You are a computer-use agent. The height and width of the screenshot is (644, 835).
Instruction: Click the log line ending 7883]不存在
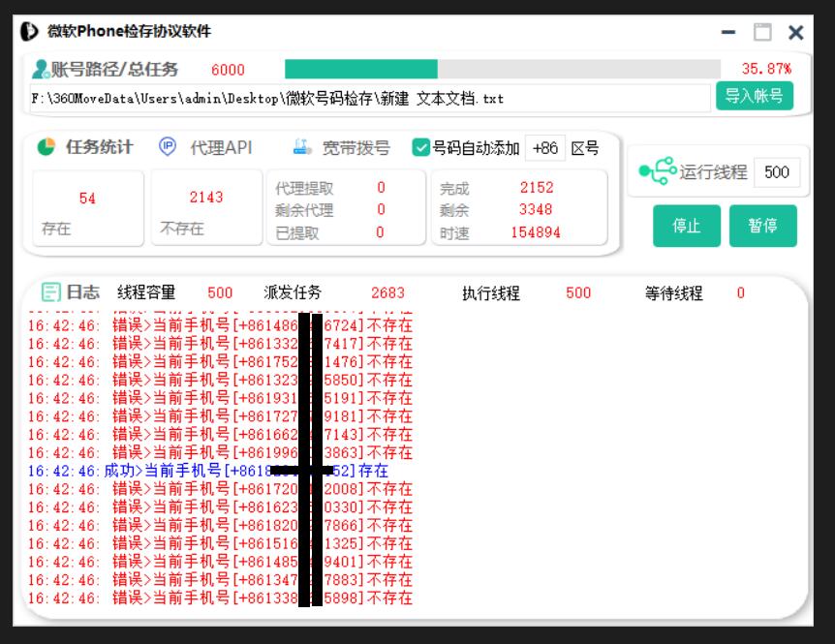[x=221, y=579]
